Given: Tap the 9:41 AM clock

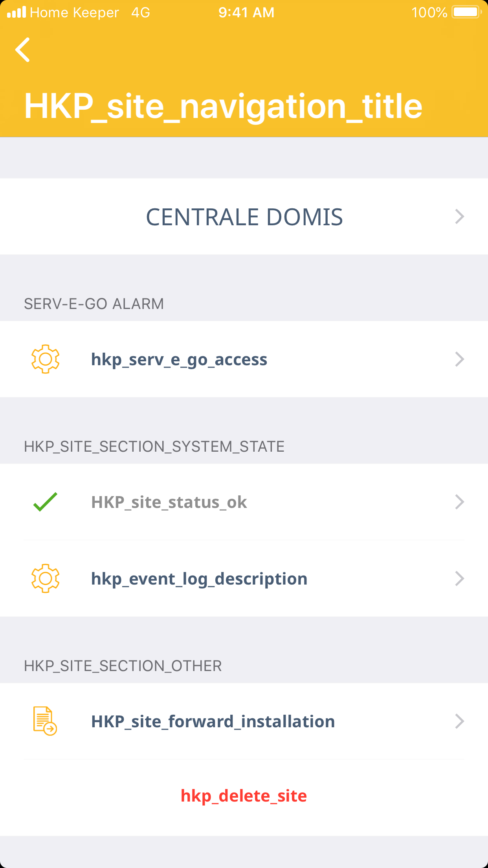Looking at the screenshot, I should coord(246,13).
